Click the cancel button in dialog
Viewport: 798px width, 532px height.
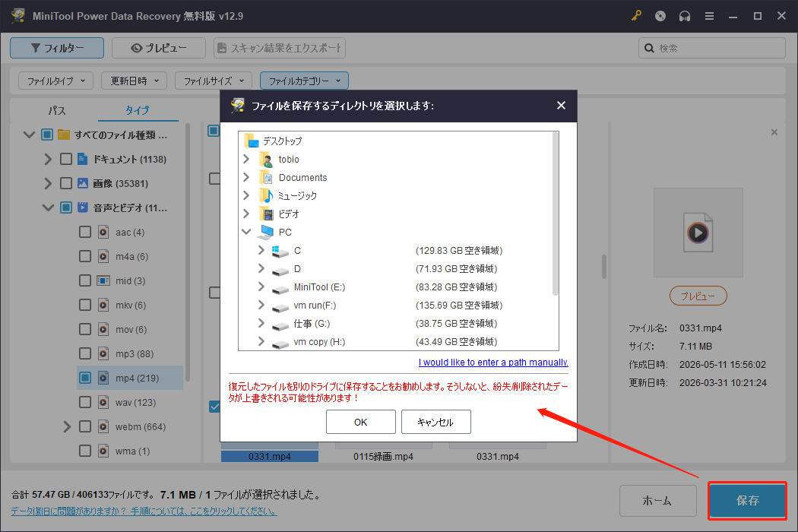pos(436,422)
